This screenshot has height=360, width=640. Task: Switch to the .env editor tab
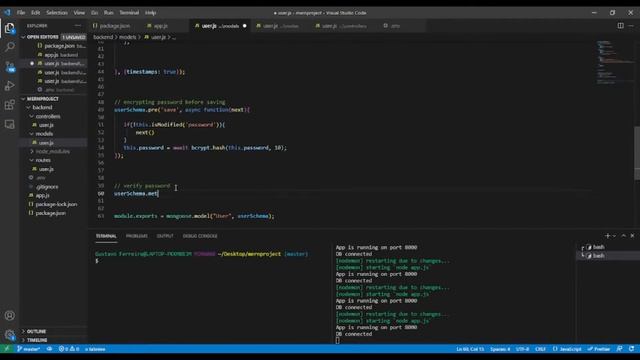coord(395,26)
